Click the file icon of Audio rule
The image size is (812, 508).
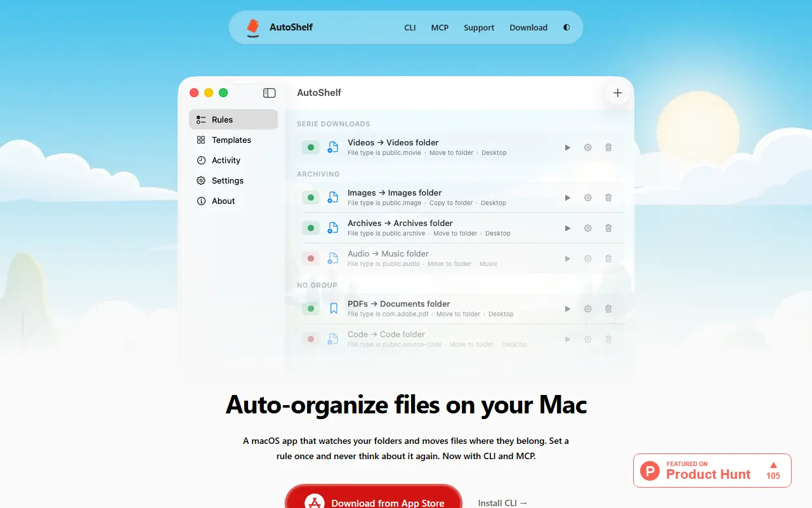coord(333,258)
